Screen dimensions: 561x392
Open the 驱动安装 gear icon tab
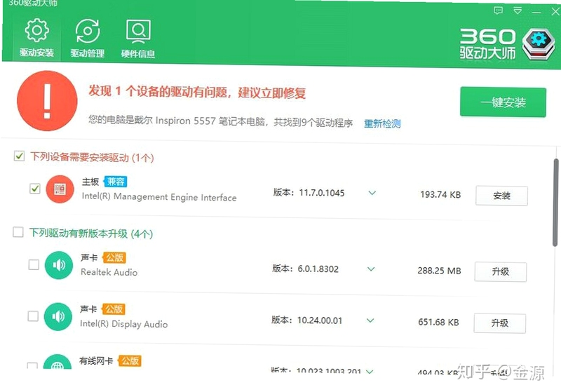(37, 38)
